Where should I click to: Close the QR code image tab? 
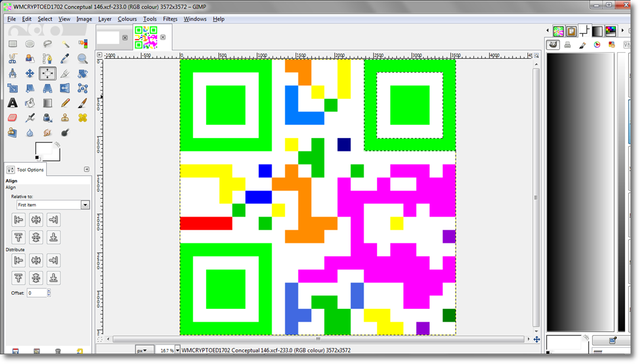point(163,37)
